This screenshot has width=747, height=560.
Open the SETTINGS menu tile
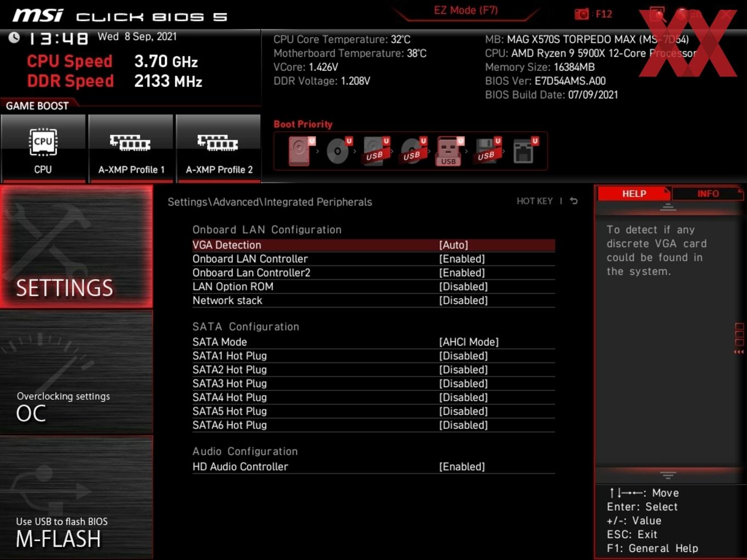pos(76,246)
